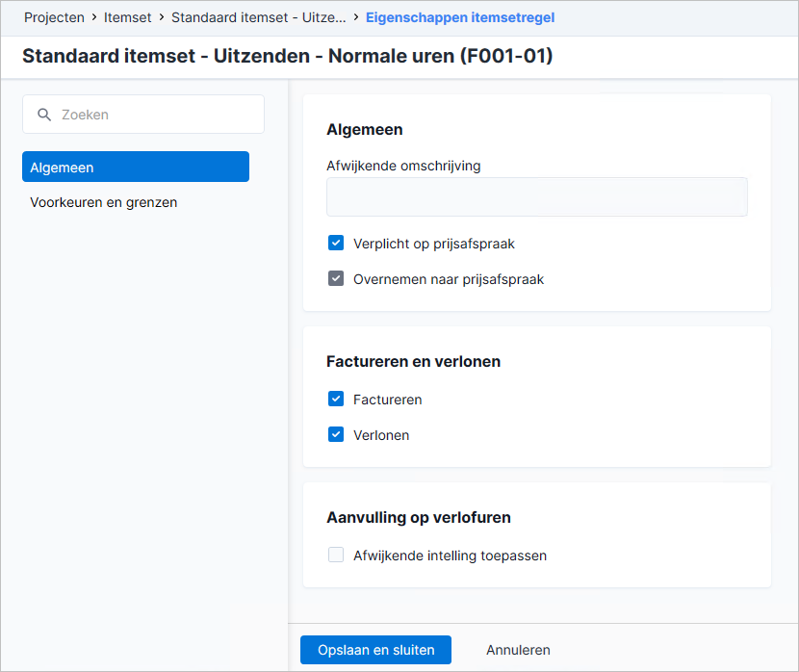
Task: Click Eigenschappen itemsetregel breadcrumb
Action: click(x=460, y=17)
